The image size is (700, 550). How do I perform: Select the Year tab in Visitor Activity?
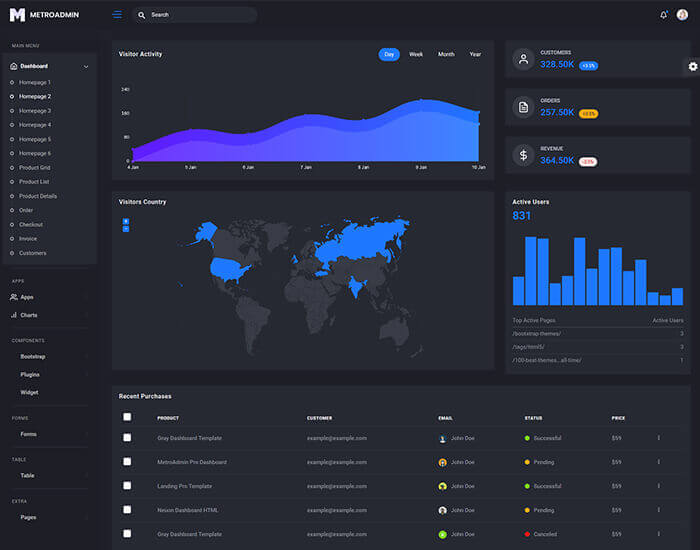pyautogui.click(x=475, y=54)
